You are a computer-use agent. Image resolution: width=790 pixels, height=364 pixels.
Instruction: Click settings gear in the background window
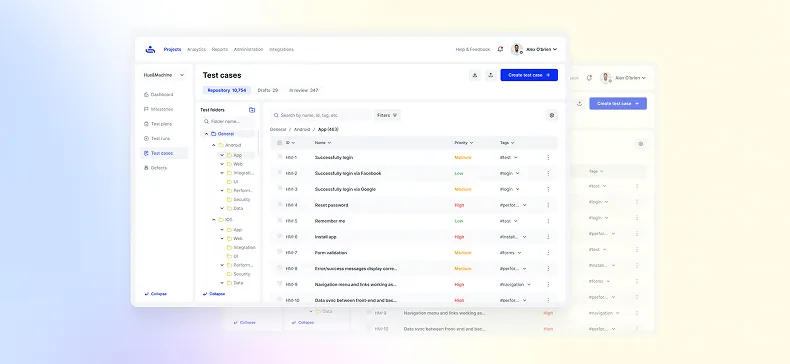[x=641, y=144]
